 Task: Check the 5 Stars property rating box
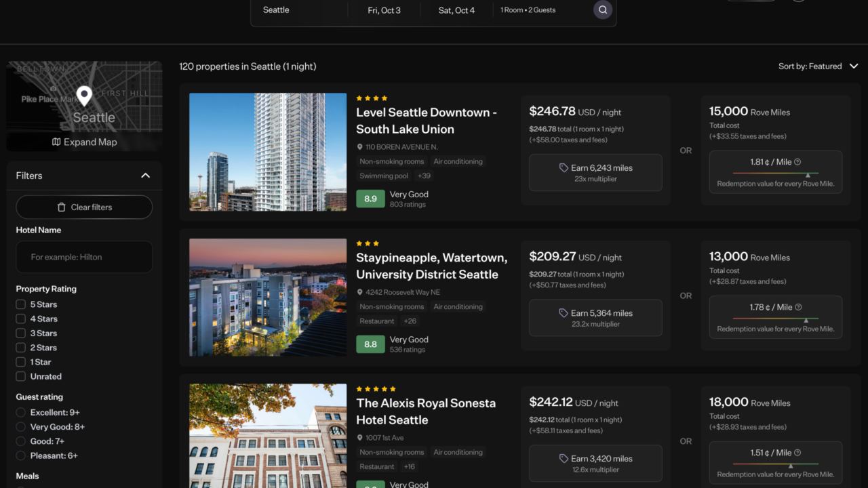[21, 305]
